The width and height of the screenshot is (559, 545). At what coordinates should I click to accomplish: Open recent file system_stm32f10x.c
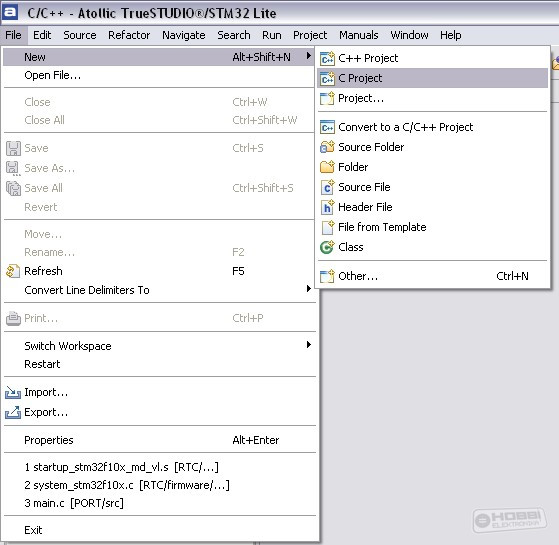127,485
